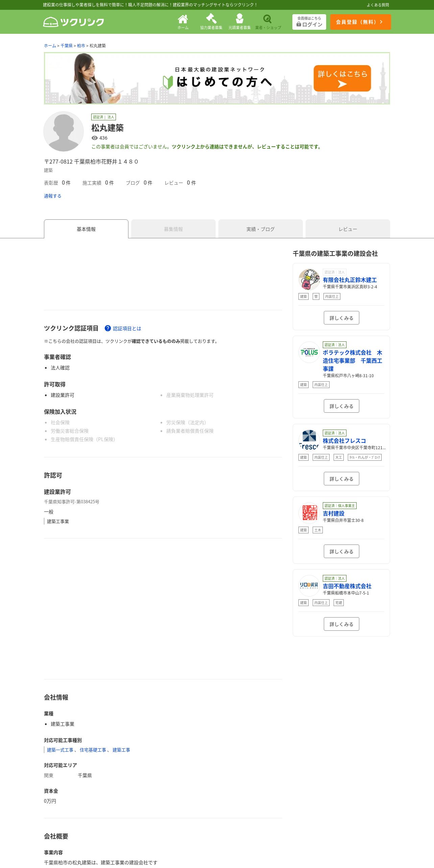
Task: Click 土木 tag on 吉村建設 card
Action: 318,530
